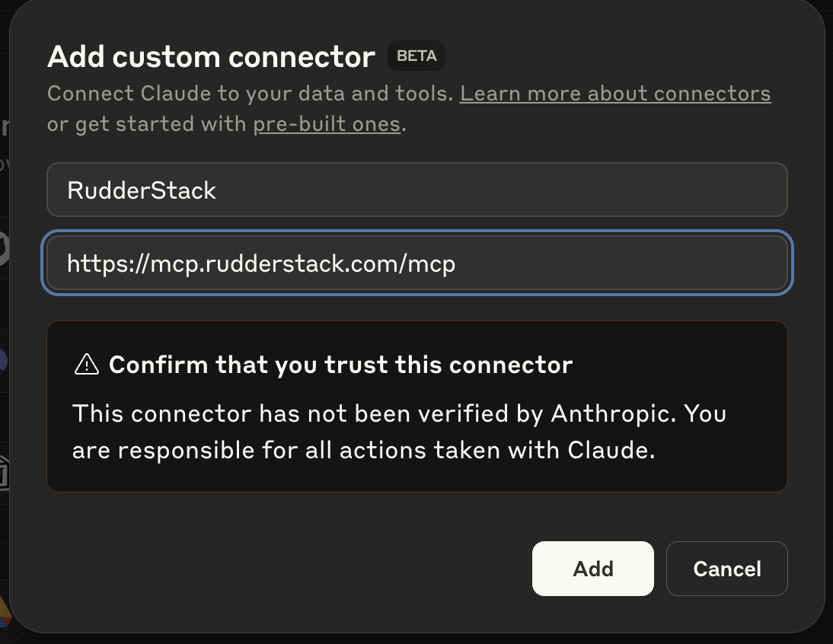Click the partially hidden GitHub icon behind dialog
This screenshot has width=833, height=644.
(x=5, y=248)
